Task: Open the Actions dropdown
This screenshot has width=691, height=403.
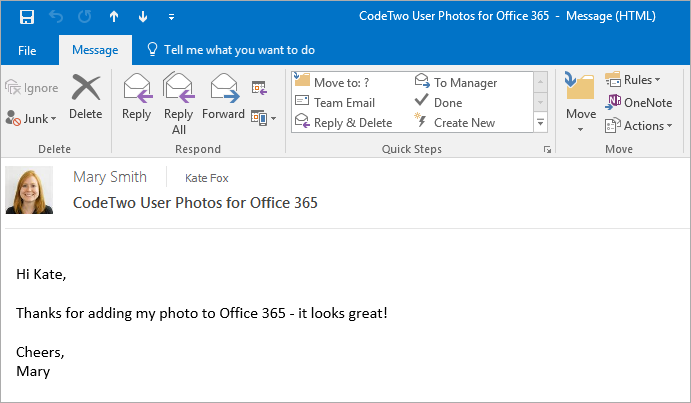Action: click(639, 126)
